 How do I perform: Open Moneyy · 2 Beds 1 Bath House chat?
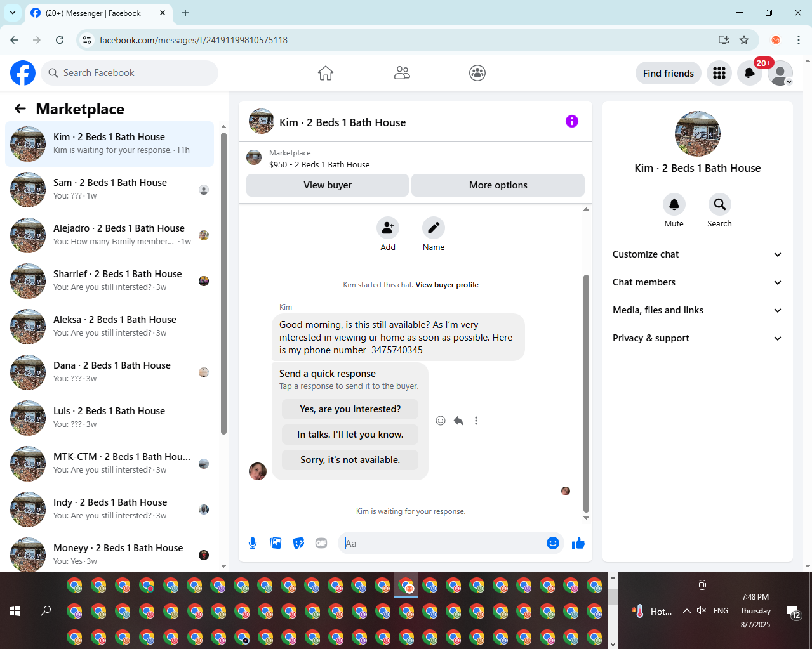click(110, 554)
